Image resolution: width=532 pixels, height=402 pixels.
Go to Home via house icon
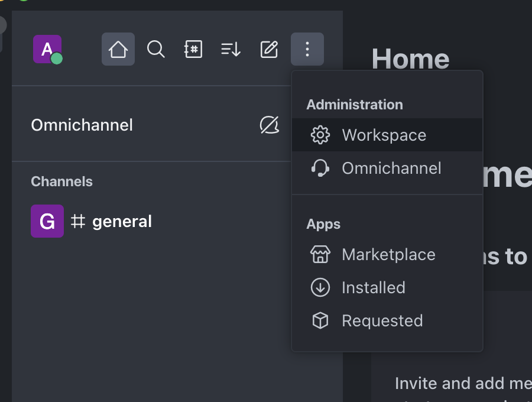tap(118, 49)
